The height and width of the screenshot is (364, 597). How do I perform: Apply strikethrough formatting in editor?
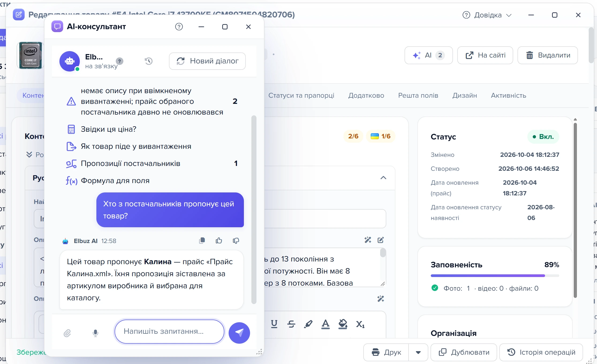click(x=291, y=324)
